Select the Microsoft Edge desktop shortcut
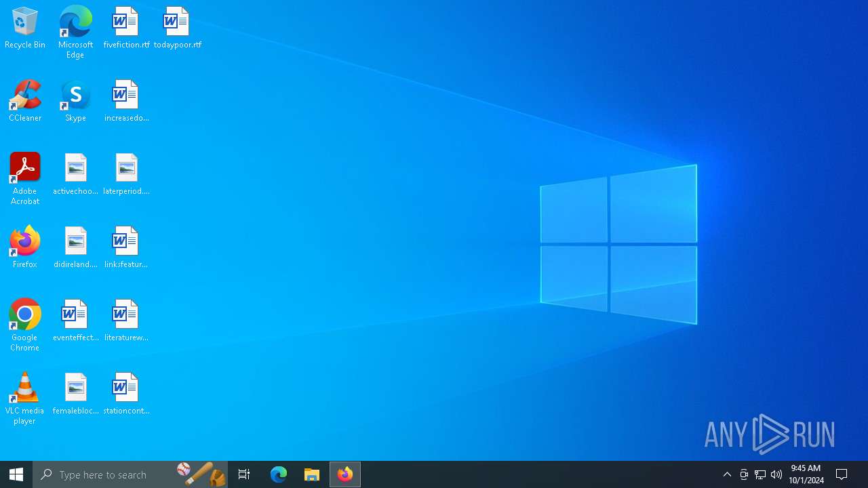 75,32
